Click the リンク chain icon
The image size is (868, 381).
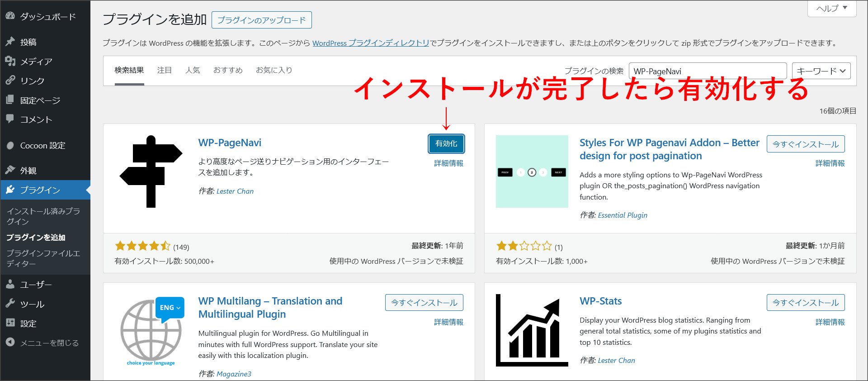click(10, 81)
